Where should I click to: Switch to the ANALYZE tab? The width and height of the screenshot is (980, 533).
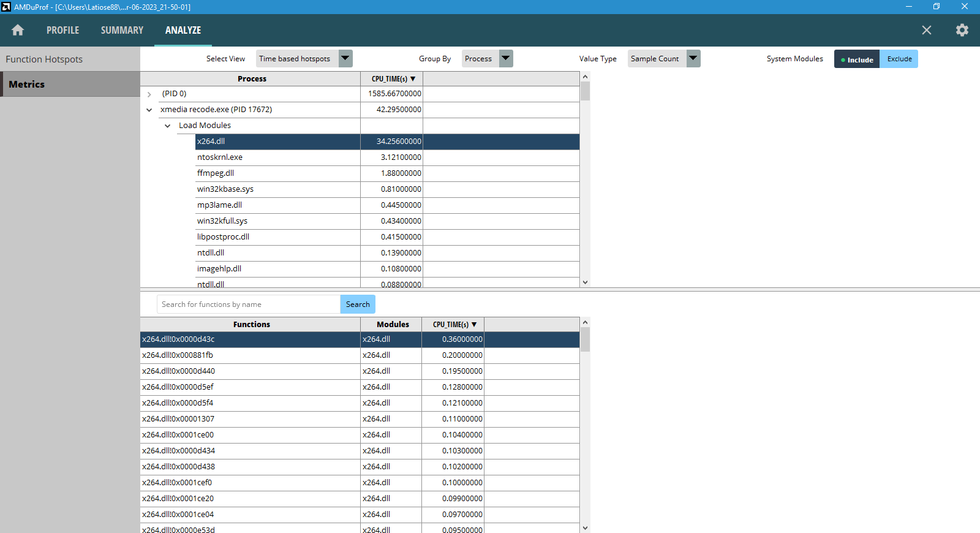(183, 30)
